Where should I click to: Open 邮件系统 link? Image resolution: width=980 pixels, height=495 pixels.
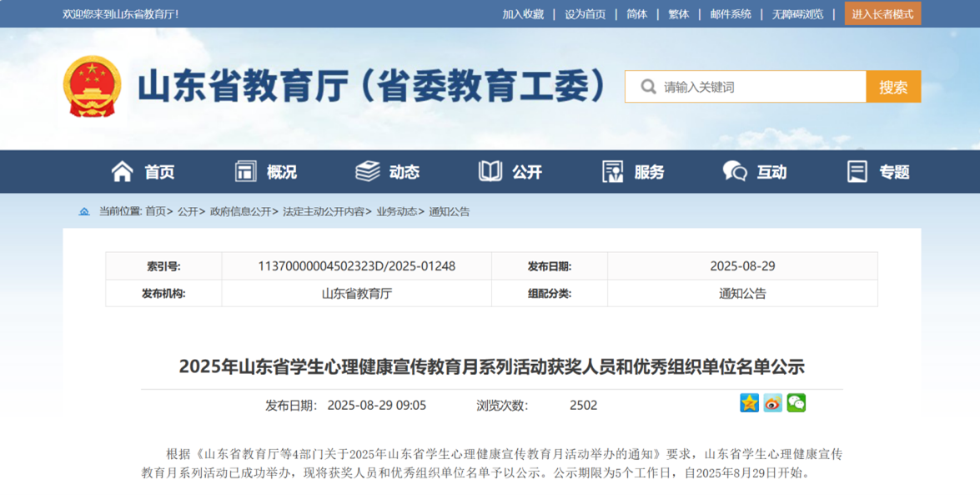pos(731,13)
